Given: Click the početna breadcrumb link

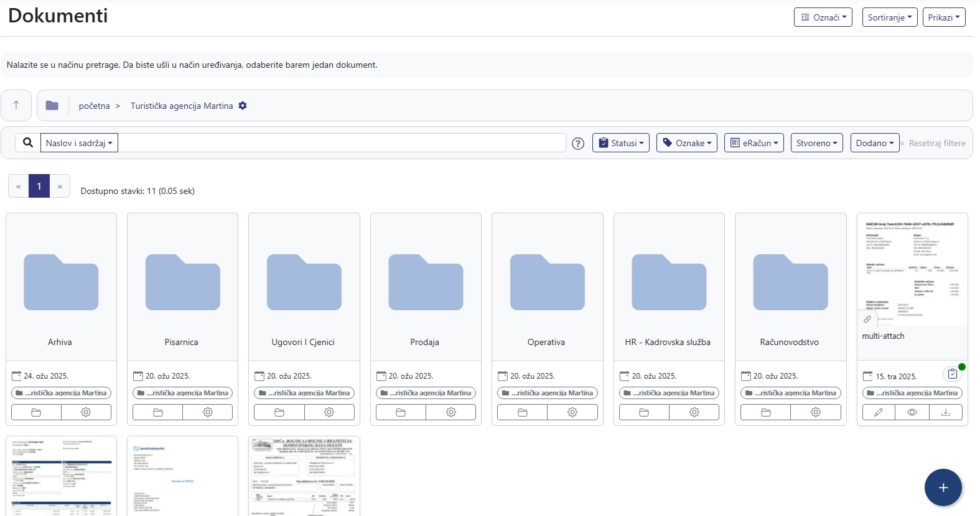Looking at the screenshot, I should click(x=94, y=106).
